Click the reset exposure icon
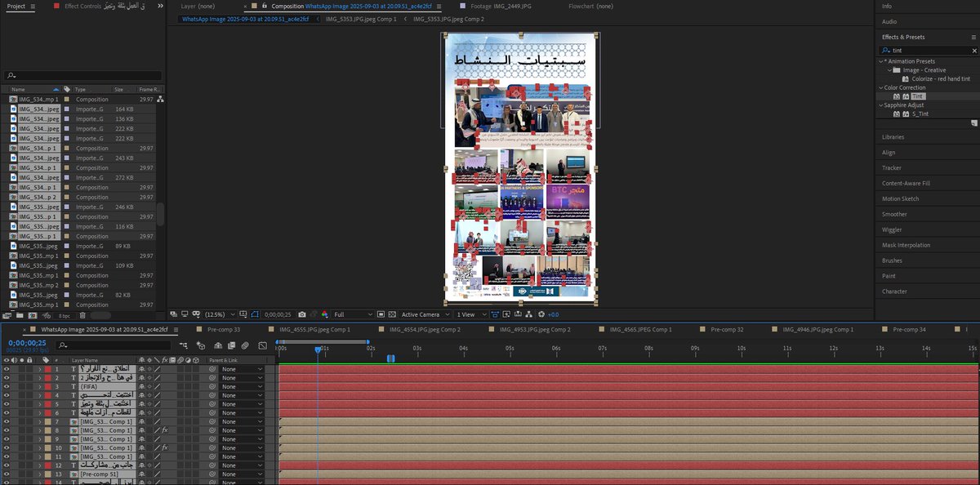Screen dimensions: 980x485 (x=541, y=314)
